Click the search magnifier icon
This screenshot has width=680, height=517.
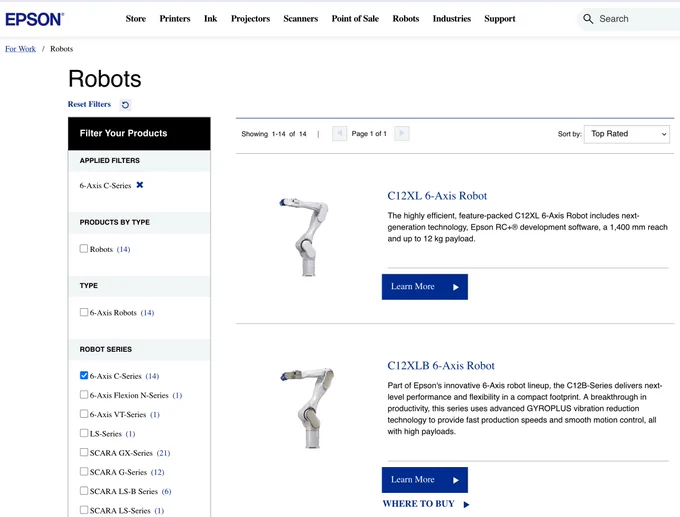[x=588, y=19]
